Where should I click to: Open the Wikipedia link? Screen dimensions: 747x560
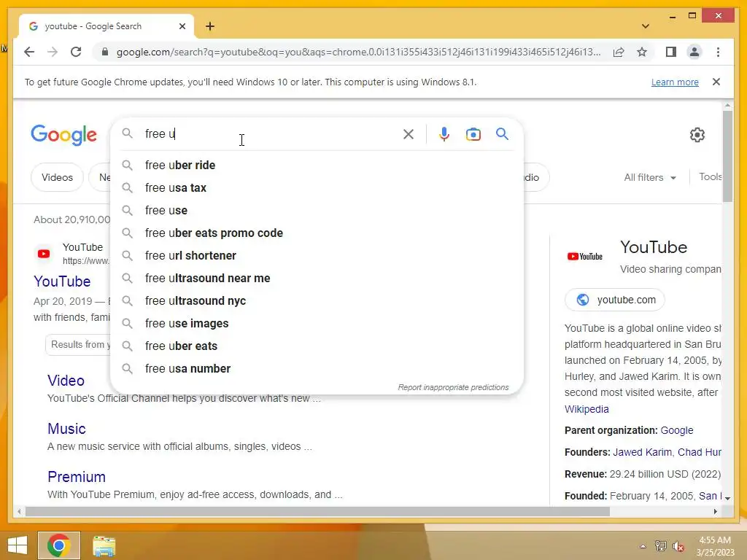(x=587, y=409)
